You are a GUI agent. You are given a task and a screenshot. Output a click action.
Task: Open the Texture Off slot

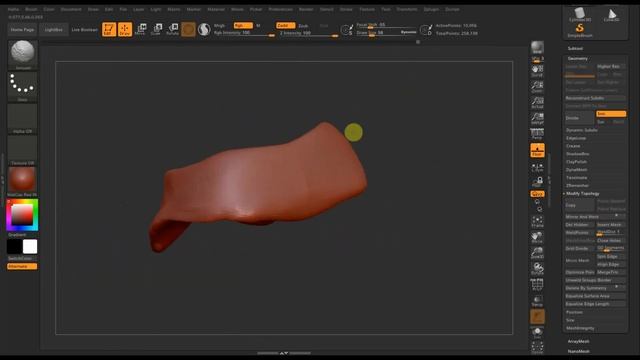22,150
